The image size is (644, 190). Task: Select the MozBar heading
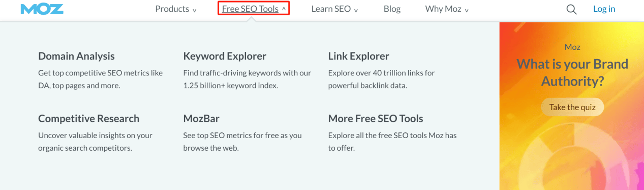201,118
